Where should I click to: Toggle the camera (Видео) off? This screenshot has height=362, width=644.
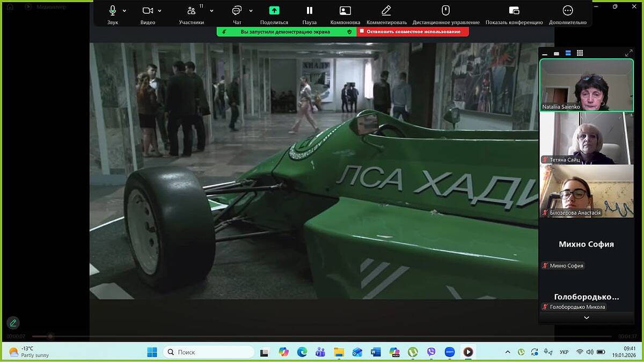tap(148, 11)
